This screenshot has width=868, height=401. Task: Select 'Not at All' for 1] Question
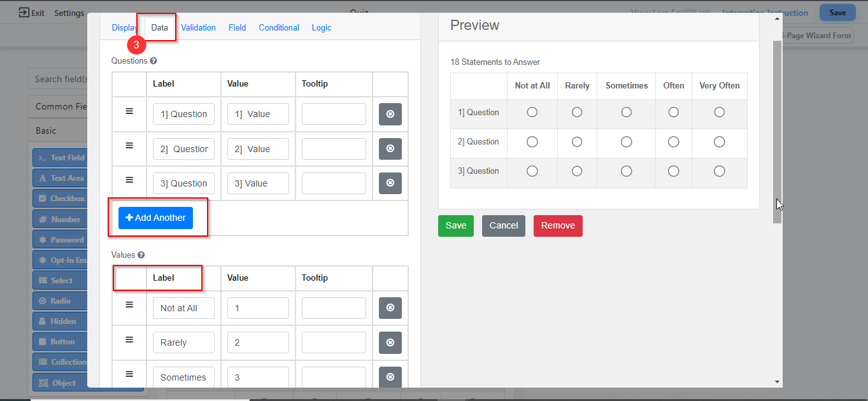pyautogui.click(x=532, y=112)
